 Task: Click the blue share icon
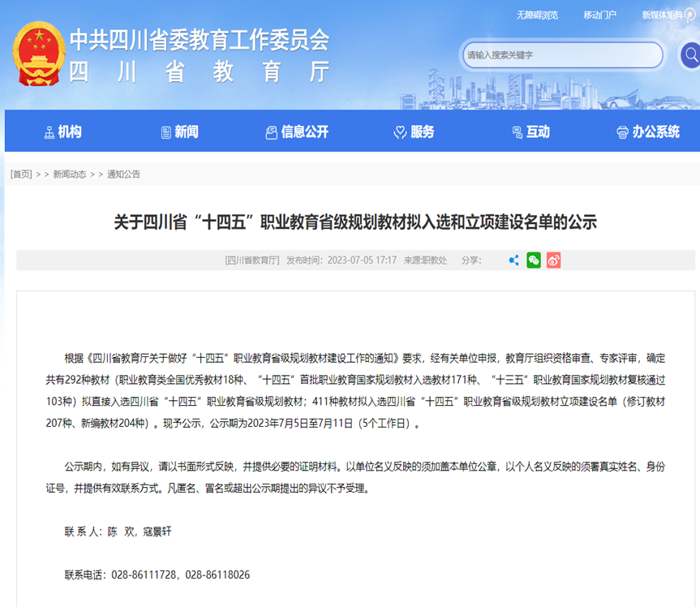pyautogui.click(x=513, y=260)
